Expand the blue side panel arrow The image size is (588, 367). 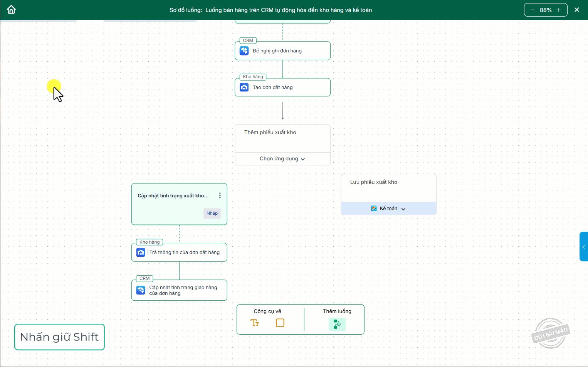click(x=584, y=247)
